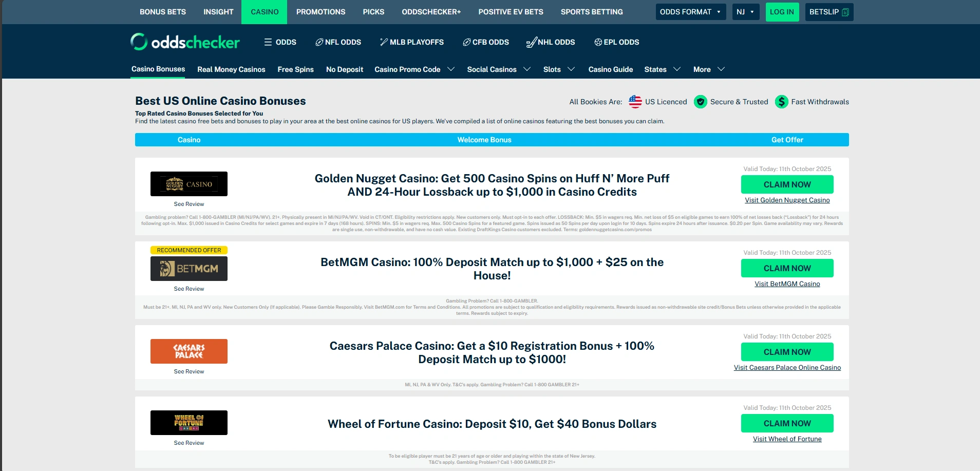Click the US flag icon
Screen dimensions: 980x471
tap(635, 102)
